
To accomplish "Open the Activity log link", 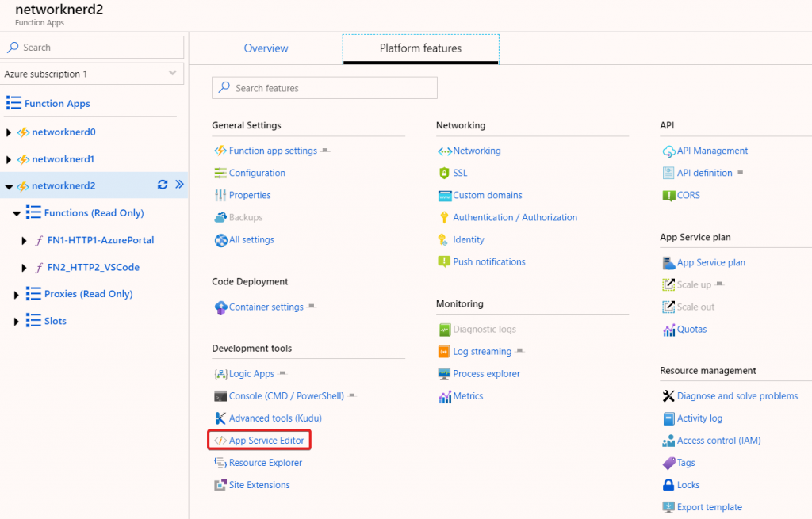I will pos(699,418).
